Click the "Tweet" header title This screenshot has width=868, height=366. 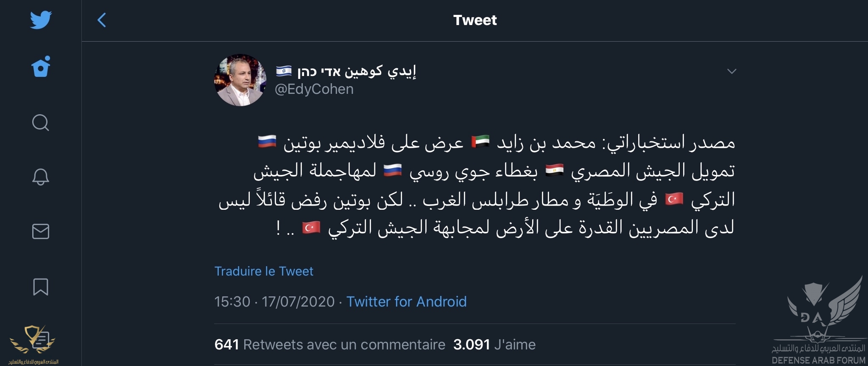pyautogui.click(x=474, y=20)
